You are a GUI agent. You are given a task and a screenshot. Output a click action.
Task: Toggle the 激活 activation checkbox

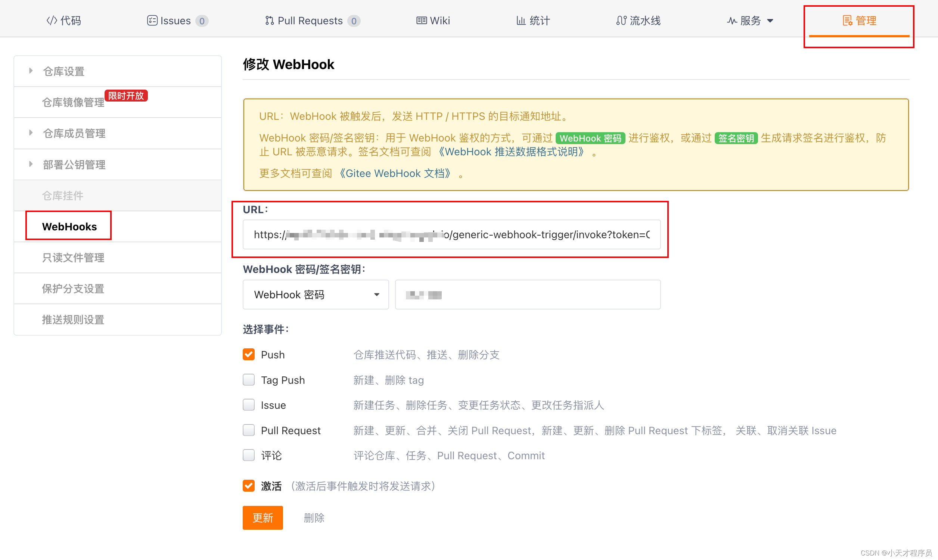coord(249,486)
